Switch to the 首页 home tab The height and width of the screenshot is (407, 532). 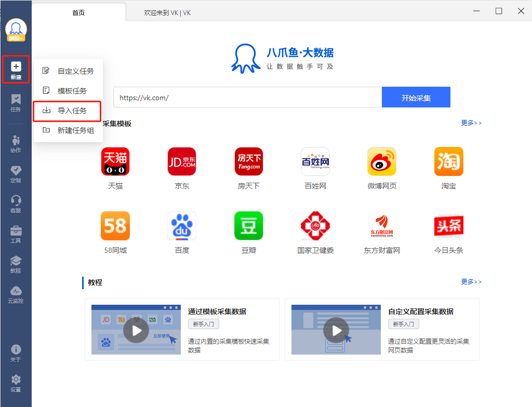[78, 13]
